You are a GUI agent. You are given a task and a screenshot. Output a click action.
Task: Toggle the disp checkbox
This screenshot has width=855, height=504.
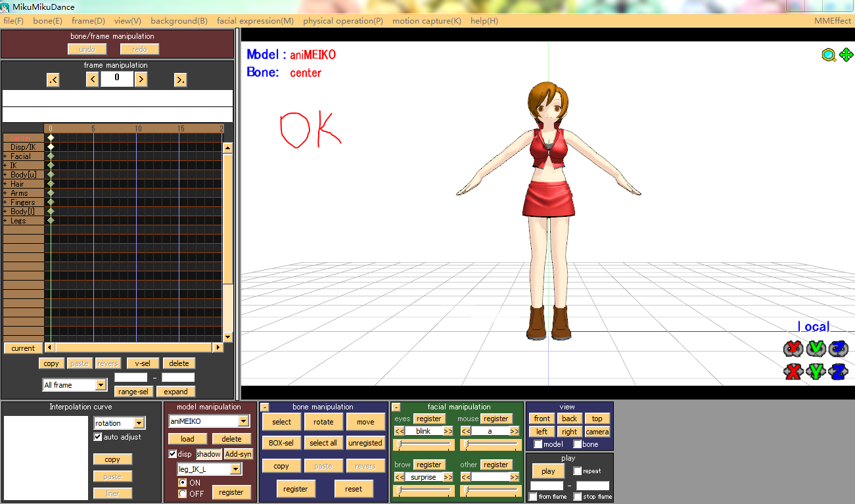(173, 454)
